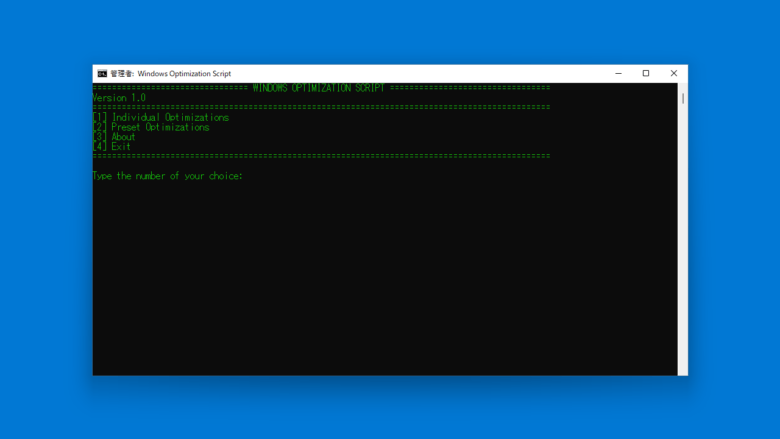780x439 pixels.
Task: Click the '[4] Exit' menu line
Action: [x=112, y=147]
